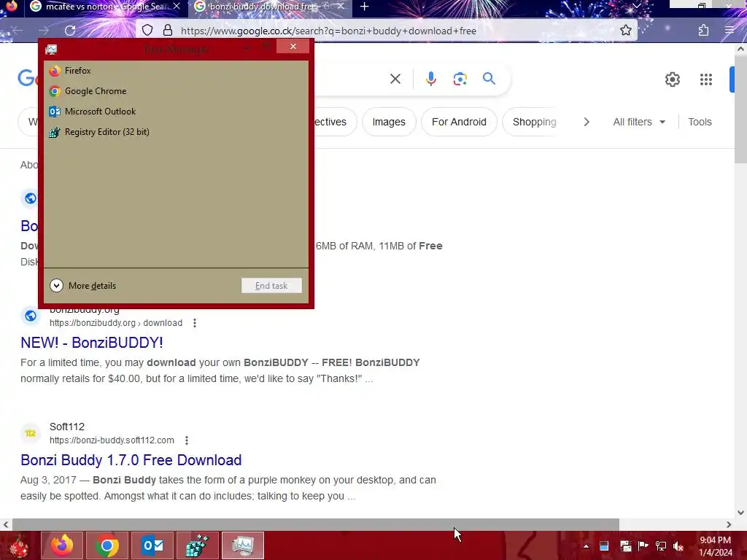The image size is (747, 560).
Task: Open the Windows Start button
Action: point(18,545)
